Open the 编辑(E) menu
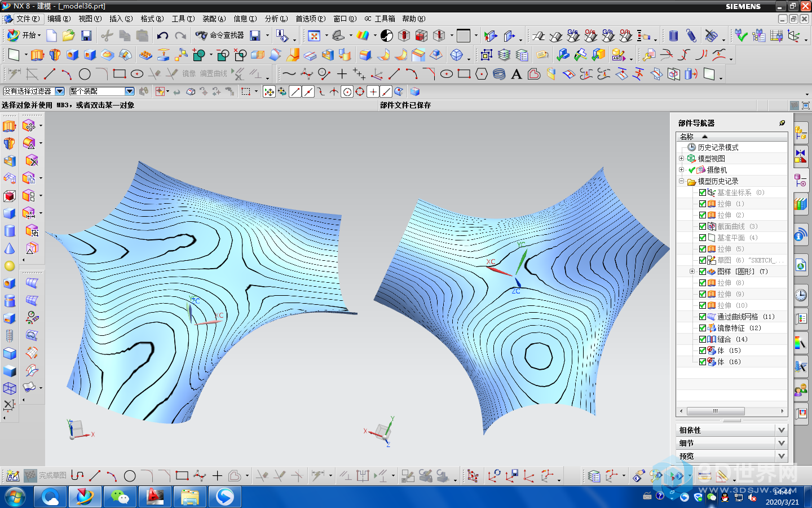812x508 pixels. click(x=59, y=19)
